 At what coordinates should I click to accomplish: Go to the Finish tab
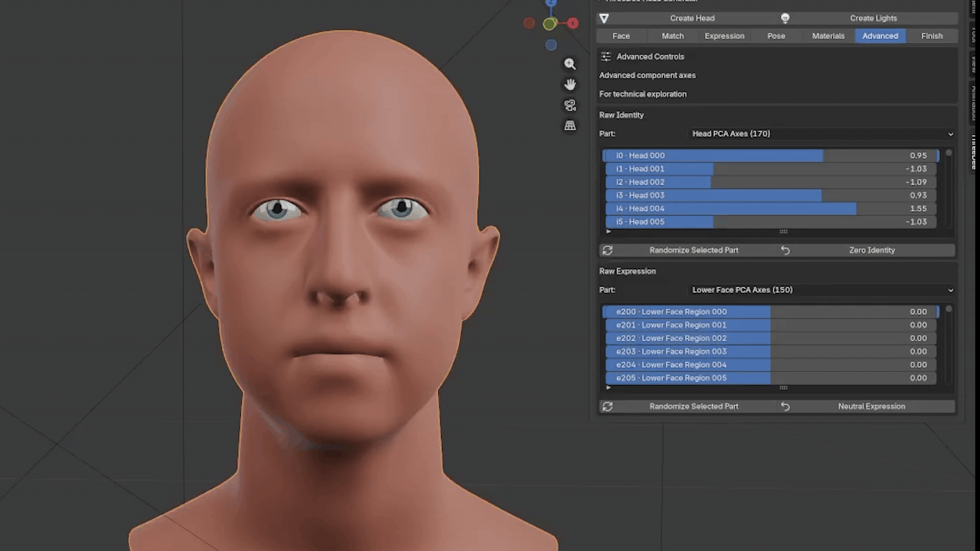click(x=932, y=36)
